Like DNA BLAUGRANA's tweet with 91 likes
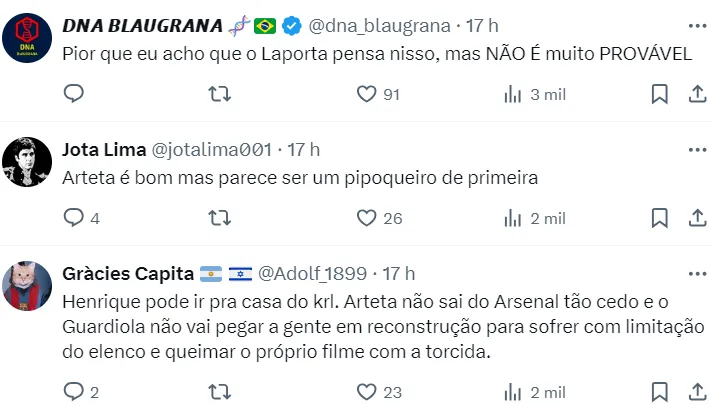Screen dimensions: 712x405 367,94
